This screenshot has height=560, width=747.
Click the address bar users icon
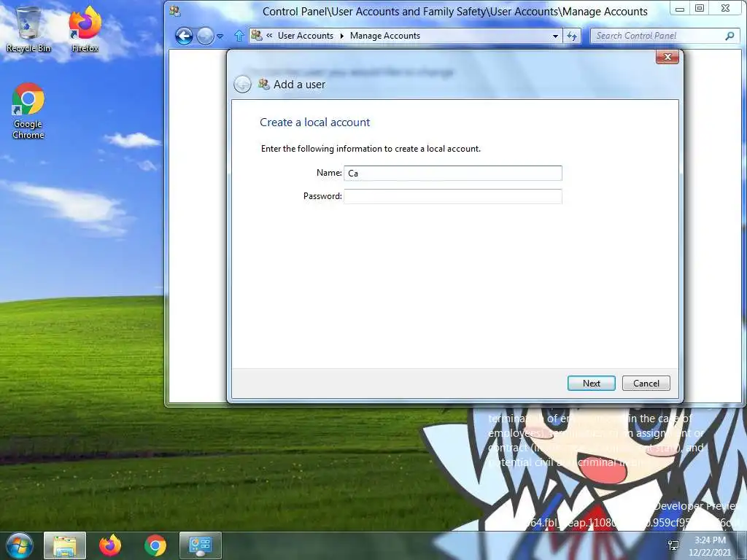click(x=257, y=36)
